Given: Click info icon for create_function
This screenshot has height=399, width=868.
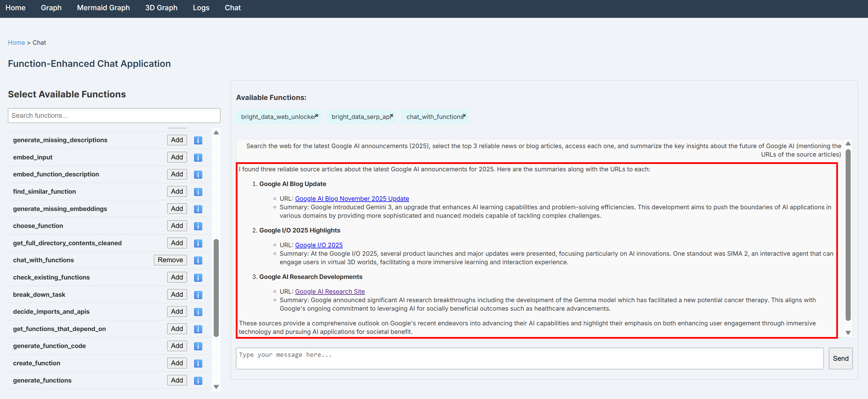Looking at the screenshot, I should [198, 363].
